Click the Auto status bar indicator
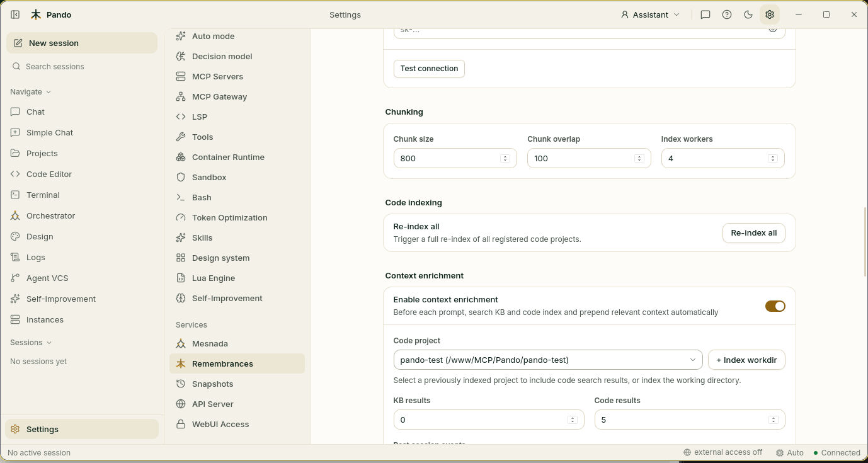The image size is (868, 463). 790,452
